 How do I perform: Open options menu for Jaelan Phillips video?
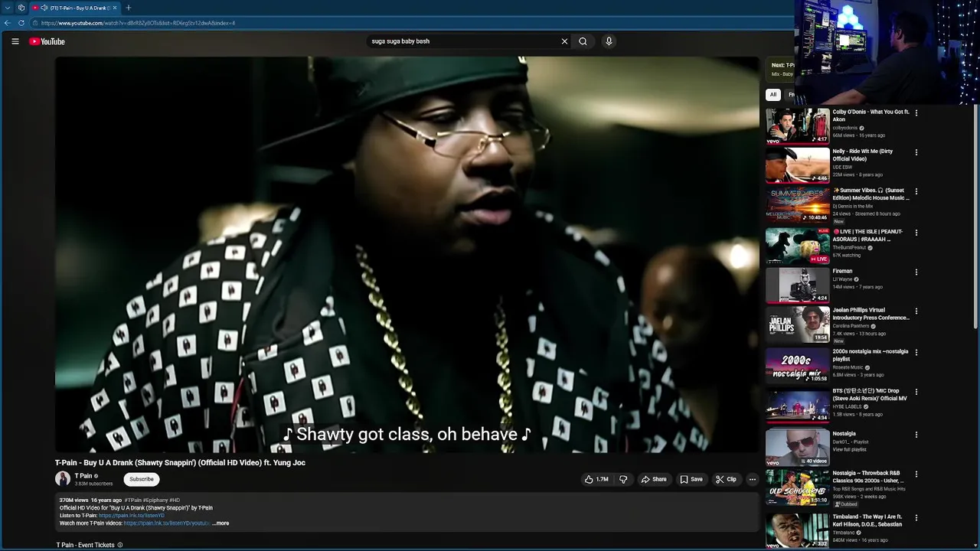click(x=916, y=311)
